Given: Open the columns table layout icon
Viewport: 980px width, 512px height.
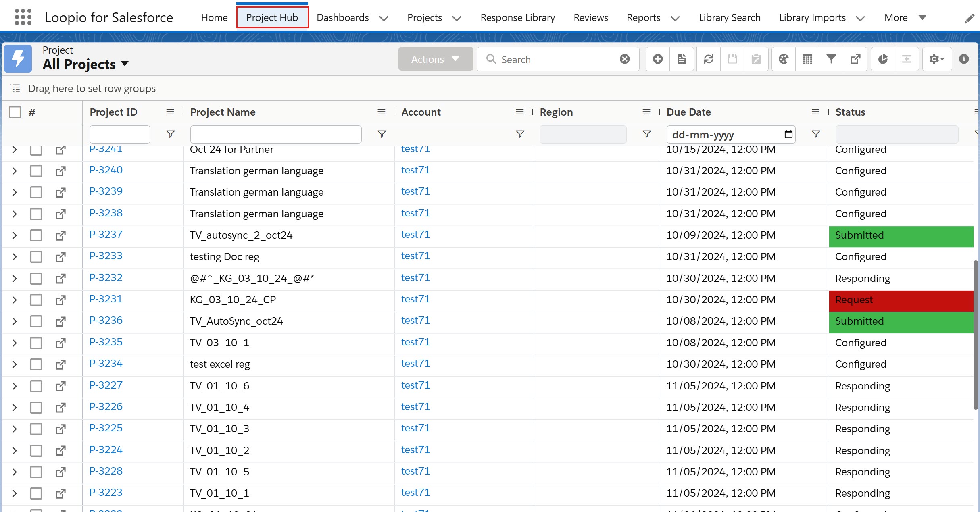Looking at the screenshot, I should tap(807, 59).
